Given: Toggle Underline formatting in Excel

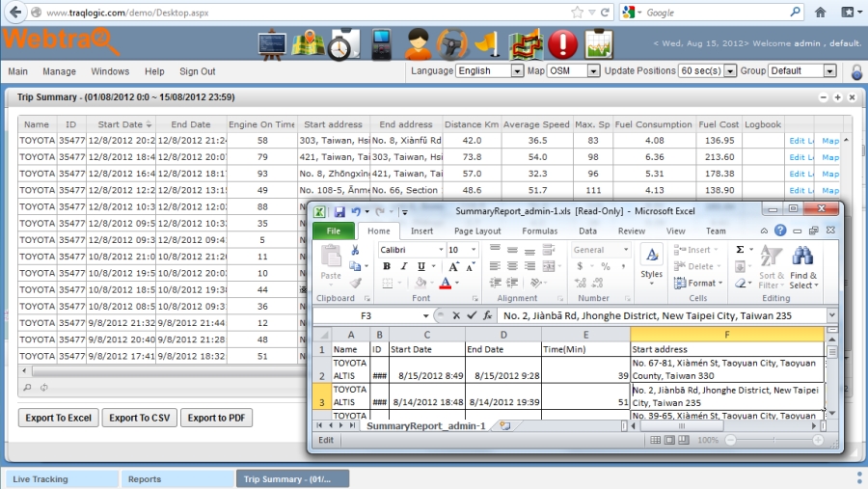Looking at the screenshot, I should 420,266.
